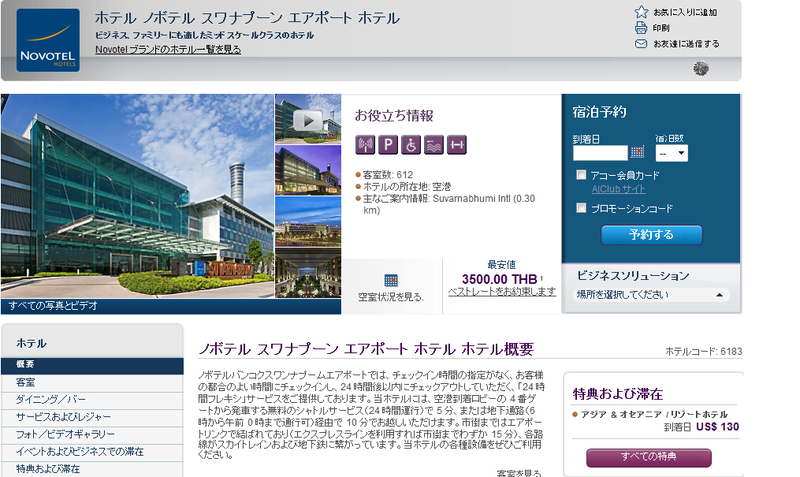800x477 pixels.
Task: Click the gray round badge icon in header
Action: pyautogui.click(x=701, y=68)
